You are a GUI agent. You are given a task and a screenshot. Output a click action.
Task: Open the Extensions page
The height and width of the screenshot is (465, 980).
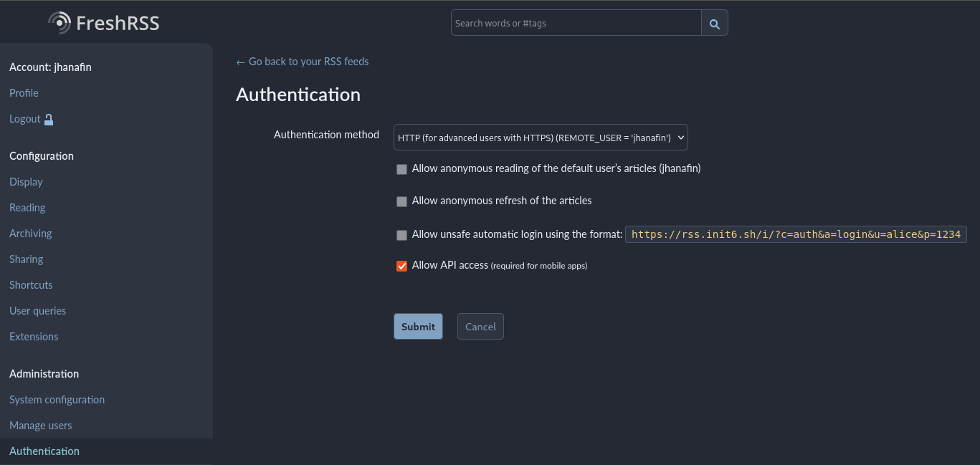point(34,336)
